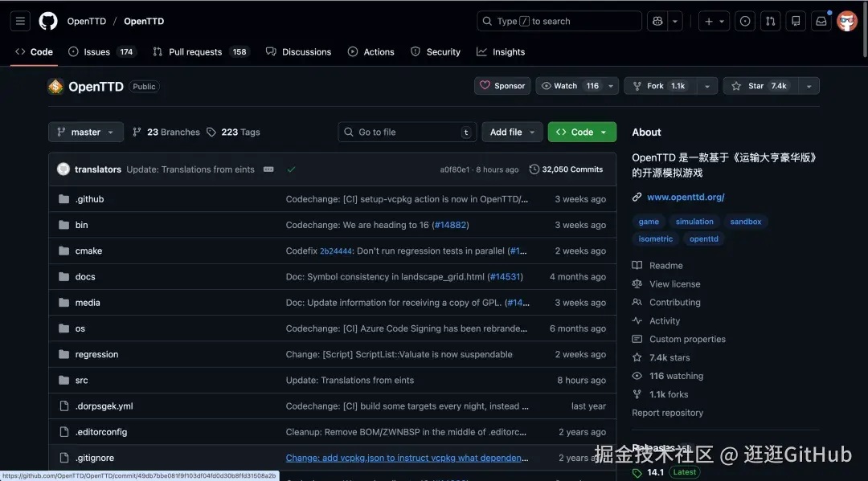Image resolution: width=868 pixels, height=481 pixels.
Task: Open the user avatar menu
Action: click(x=847, y=21)
